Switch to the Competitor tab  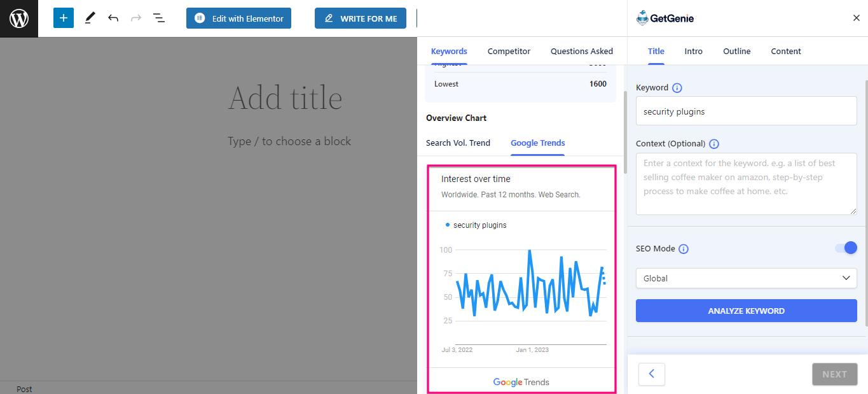point(509,52)
